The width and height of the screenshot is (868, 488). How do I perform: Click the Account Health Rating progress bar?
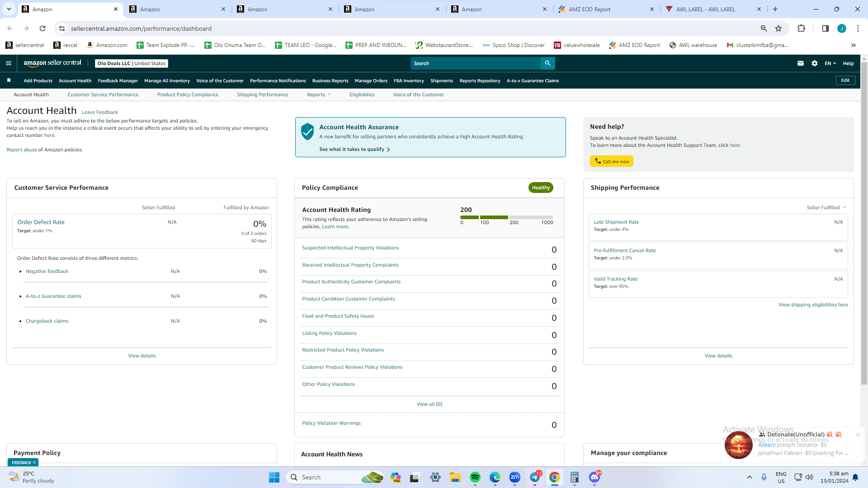pyautogui.click(x=506, y=217)
